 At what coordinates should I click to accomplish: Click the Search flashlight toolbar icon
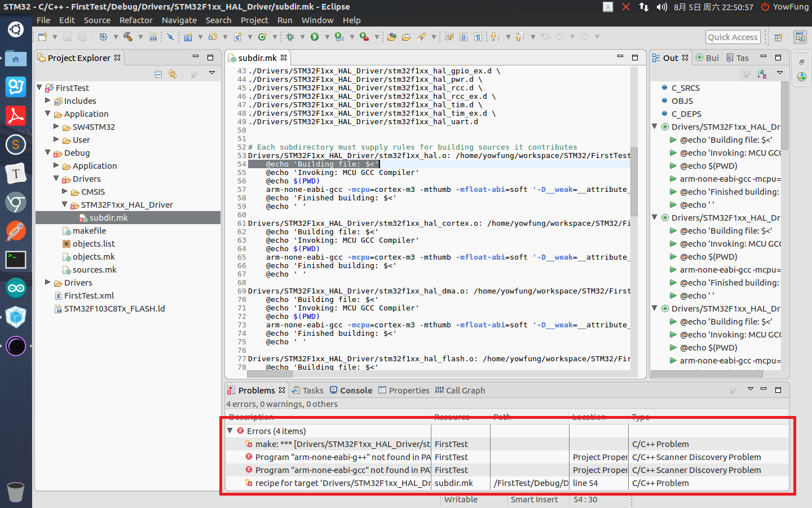(x=421, y=37)
